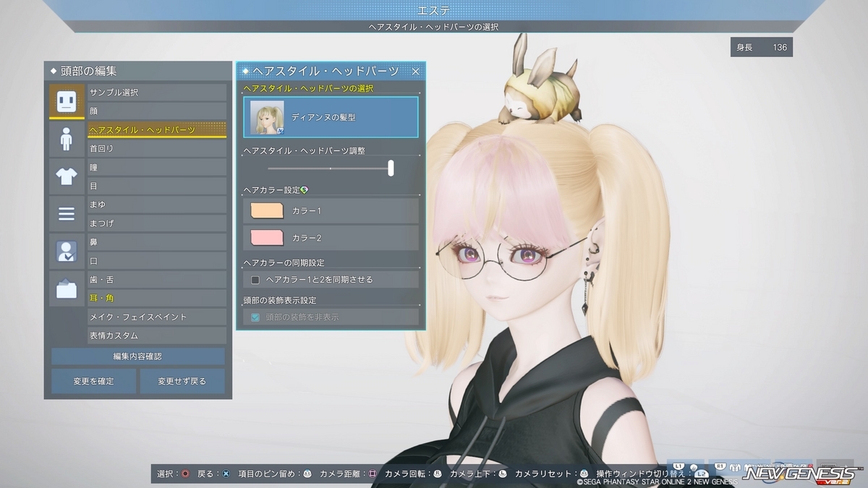Screen dimensions: 868x488
Task: Select 口 menu item
Action: (157, 261)
